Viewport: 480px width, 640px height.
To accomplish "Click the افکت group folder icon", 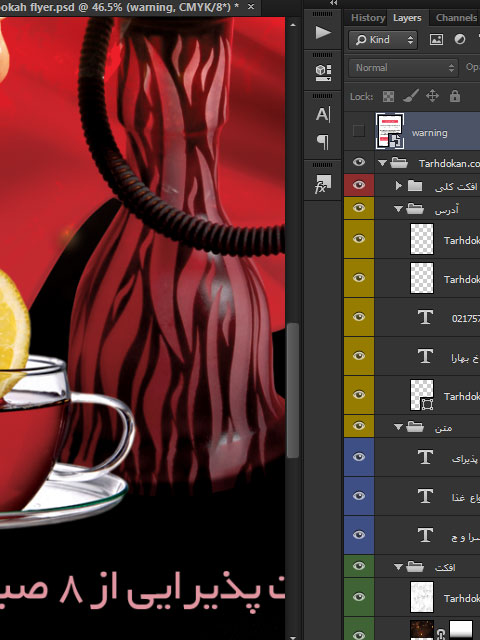I will coord(415,567).
